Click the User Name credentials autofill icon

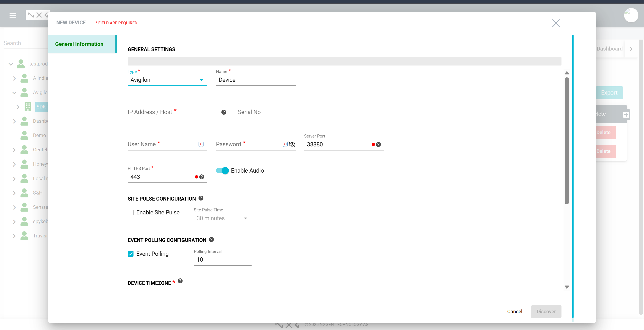click(201, 144)
